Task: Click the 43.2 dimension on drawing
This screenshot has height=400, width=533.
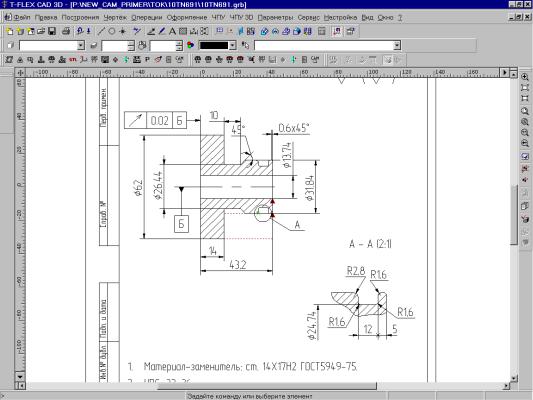Action: click(x=238, y=264)
